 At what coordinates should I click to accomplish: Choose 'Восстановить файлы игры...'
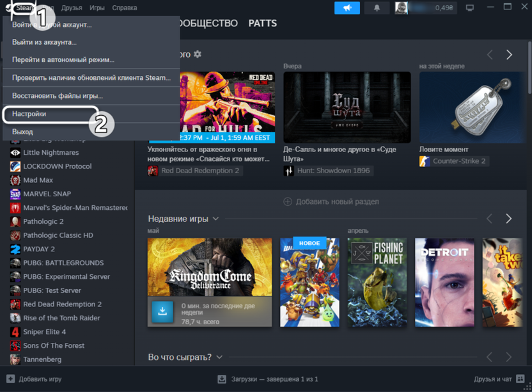(91, 96)
